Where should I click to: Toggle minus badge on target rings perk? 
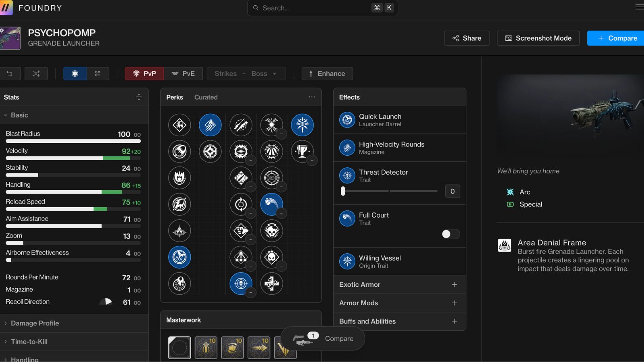[x=281, y=187]
